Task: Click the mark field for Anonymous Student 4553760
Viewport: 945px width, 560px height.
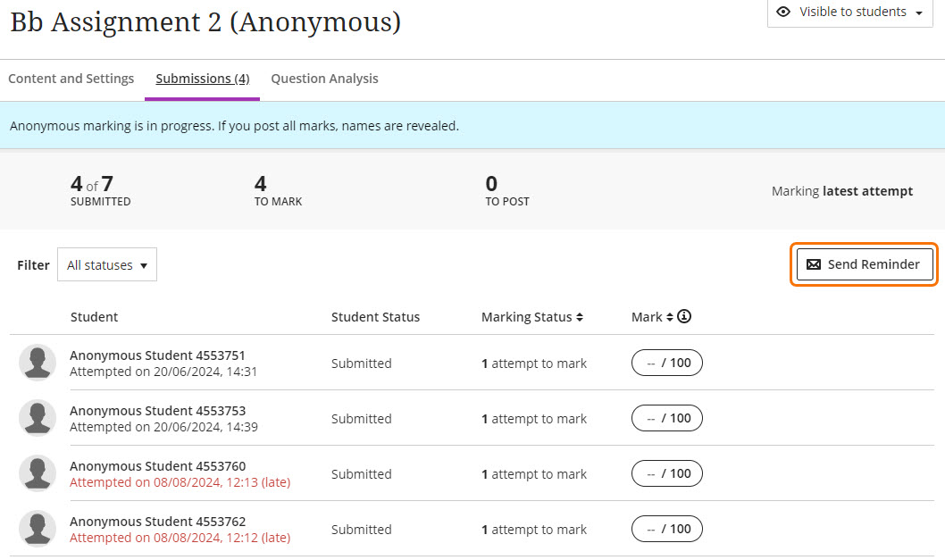Action: 667,473
